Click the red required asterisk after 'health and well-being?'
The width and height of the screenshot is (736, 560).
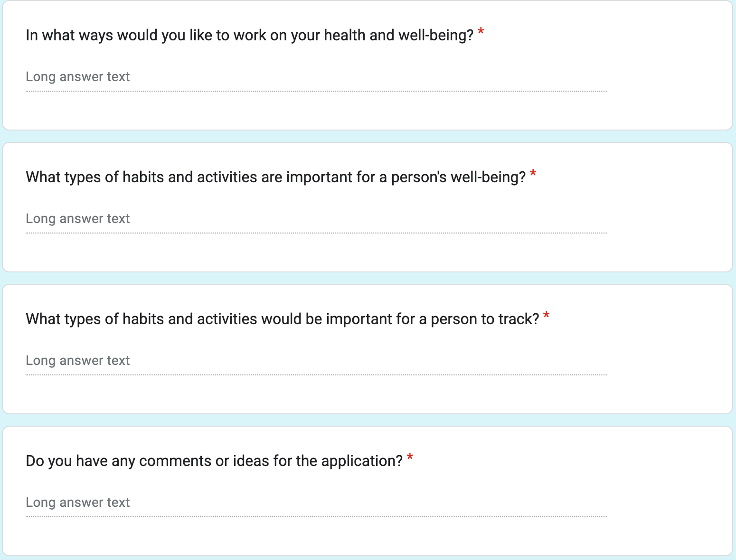click(x=481, y=33)
